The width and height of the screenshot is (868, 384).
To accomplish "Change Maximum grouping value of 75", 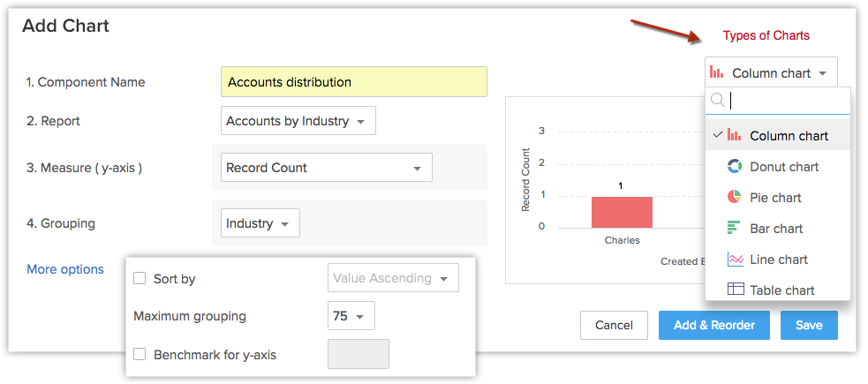I will click(x=351, y=316).
